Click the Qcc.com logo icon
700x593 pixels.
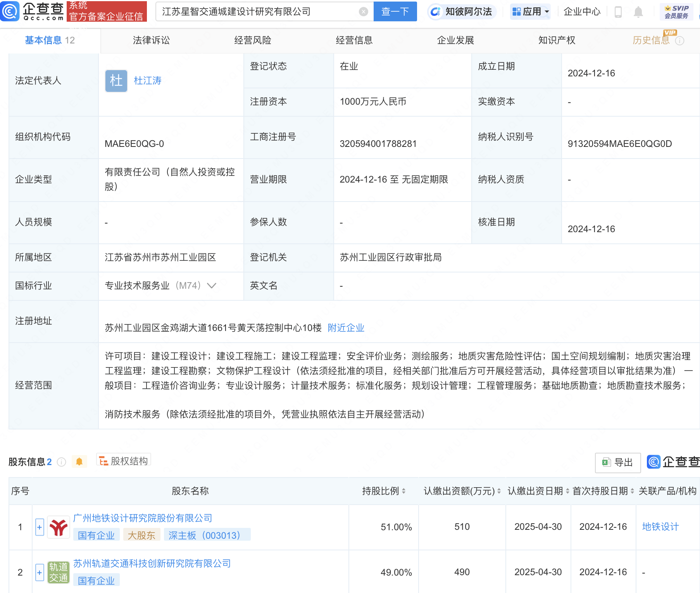(10, 11)
